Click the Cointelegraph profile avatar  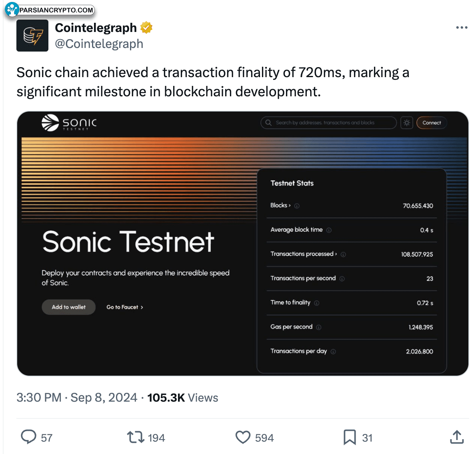[x=32, y=36]
